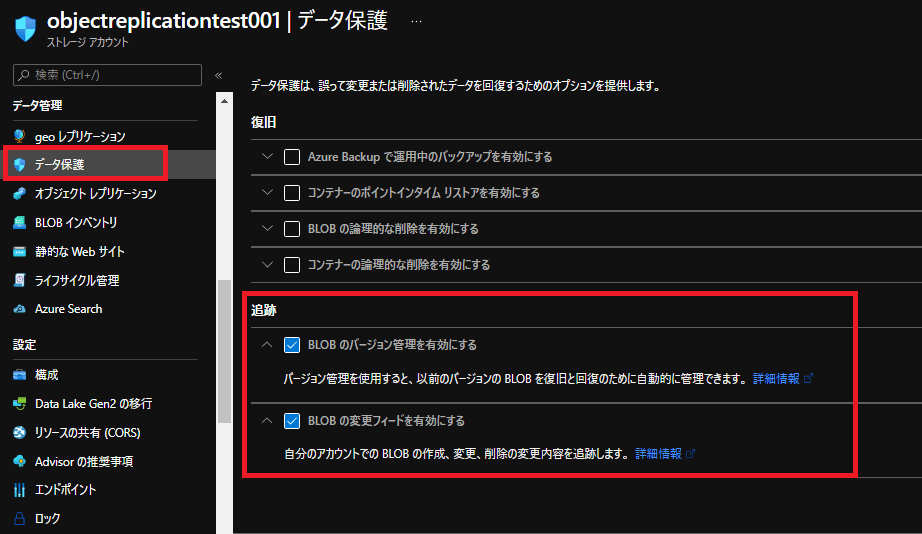Click the 復旧 section heading
Viewport: 922px width, 534px height.
(263, 122)
